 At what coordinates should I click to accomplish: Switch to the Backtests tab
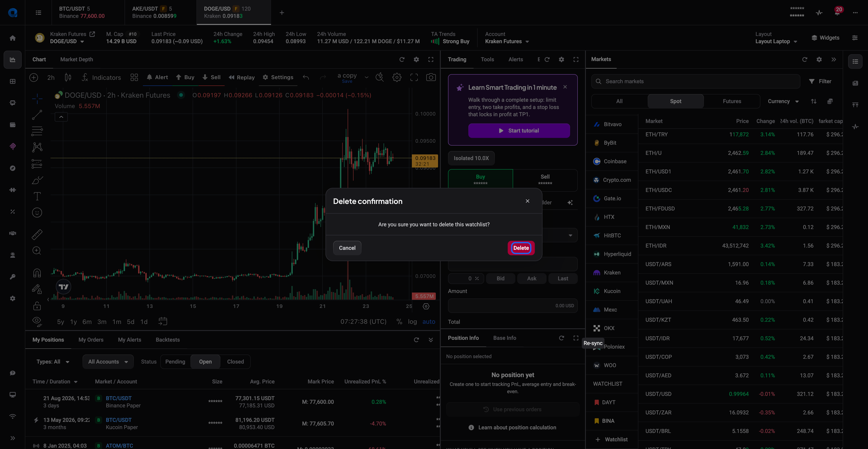pos(167,340)
